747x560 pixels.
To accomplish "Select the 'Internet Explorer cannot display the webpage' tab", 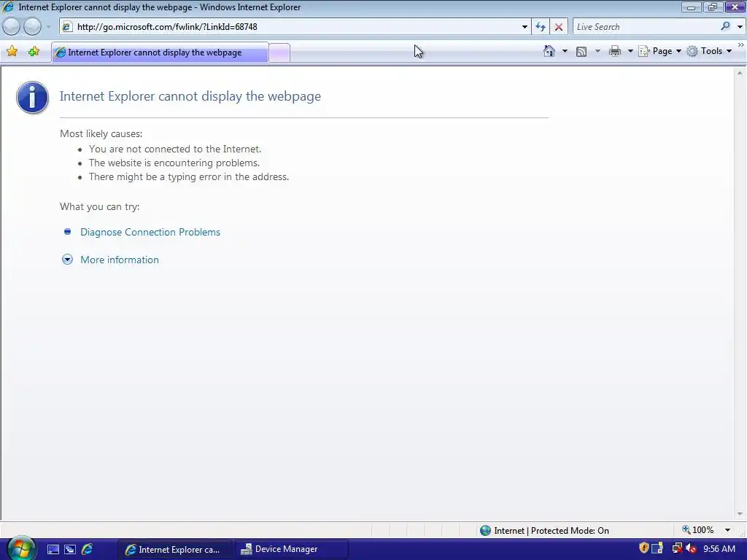I will [x=160, y=52].
